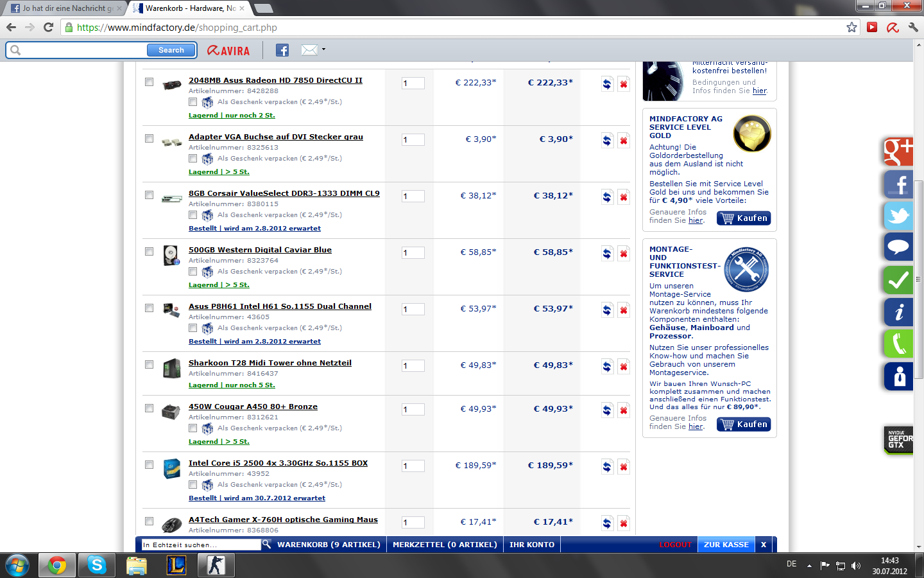Open 450W Cougar A450 80+ Bronze link
This screenshot has height=578, width=924.
(253, 407)
